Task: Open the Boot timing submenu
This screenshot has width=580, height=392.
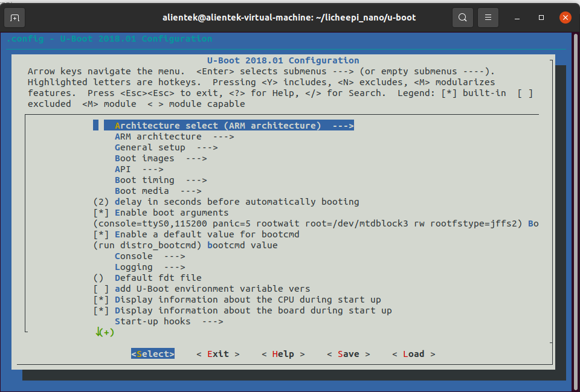Action: [x=161, y=180]
